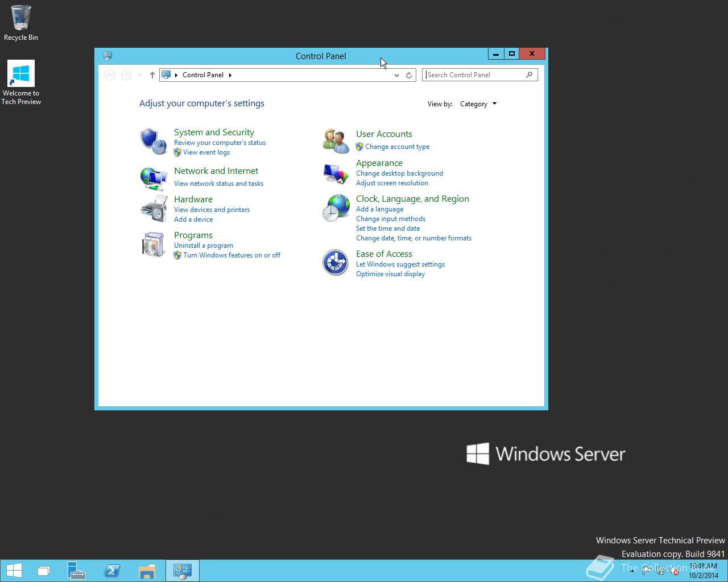The height and width of the screenshot is (582, 728).
Task: Click Change desktop background link
Action: click(x=399, y=173)
